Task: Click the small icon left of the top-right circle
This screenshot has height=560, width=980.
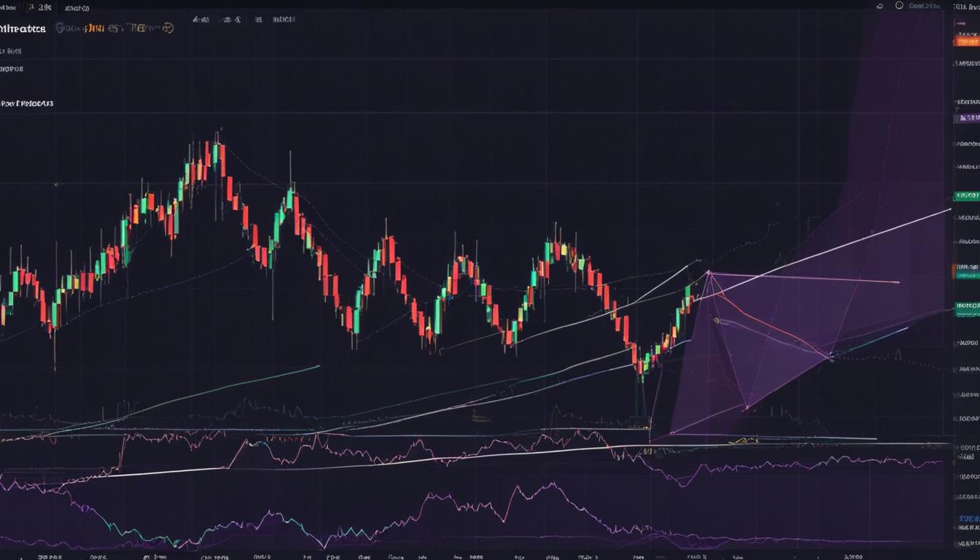Action: (880, 6)
